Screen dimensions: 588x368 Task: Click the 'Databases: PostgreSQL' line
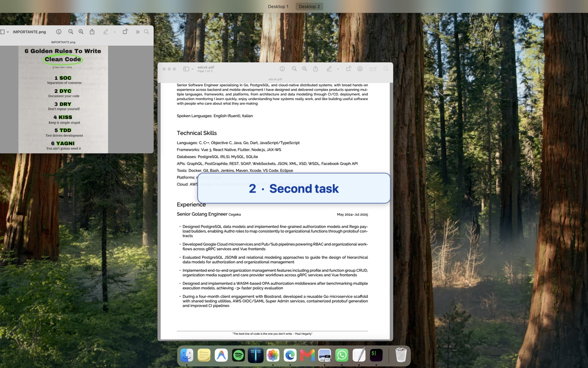(x=217, y=157)
